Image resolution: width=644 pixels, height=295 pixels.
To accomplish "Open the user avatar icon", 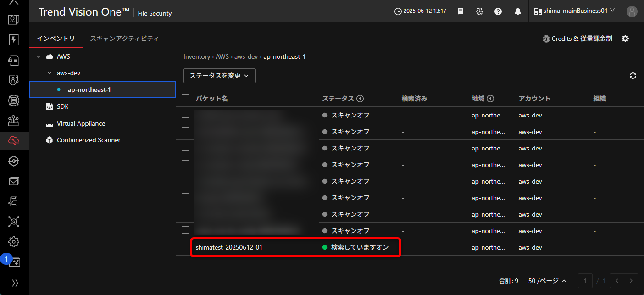I will pyautogui.click(x=632, y=11).
